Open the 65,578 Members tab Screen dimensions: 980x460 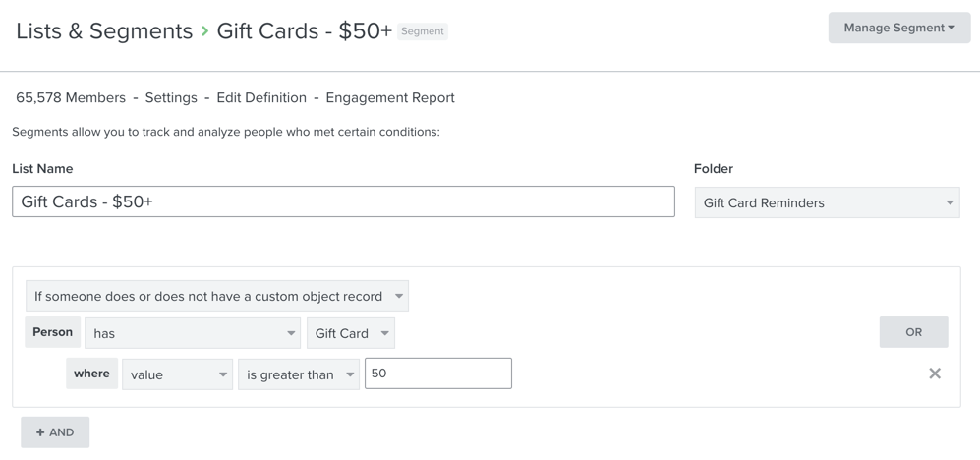click(x=71, y=98)
